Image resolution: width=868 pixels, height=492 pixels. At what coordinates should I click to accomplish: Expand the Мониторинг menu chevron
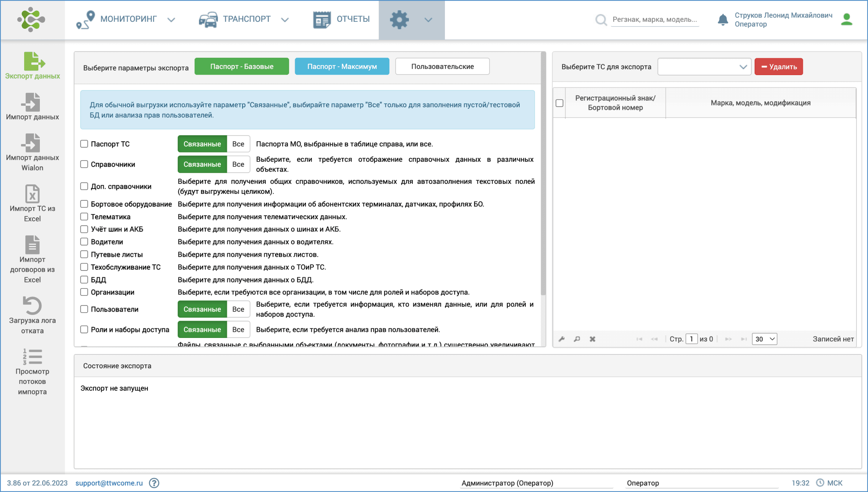point(171,20)
